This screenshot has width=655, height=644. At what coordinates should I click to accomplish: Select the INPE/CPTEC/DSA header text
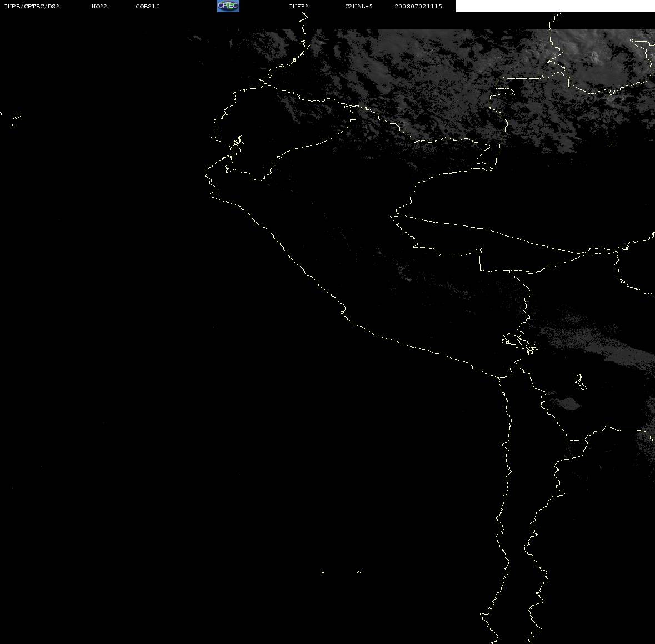32,6
